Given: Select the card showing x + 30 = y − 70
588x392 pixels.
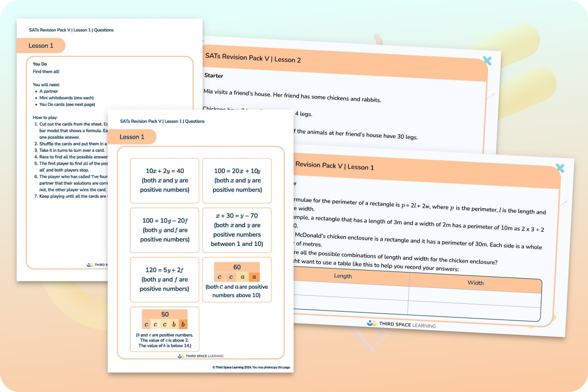Looking at the screenshot, I should [x=237, y=230].
